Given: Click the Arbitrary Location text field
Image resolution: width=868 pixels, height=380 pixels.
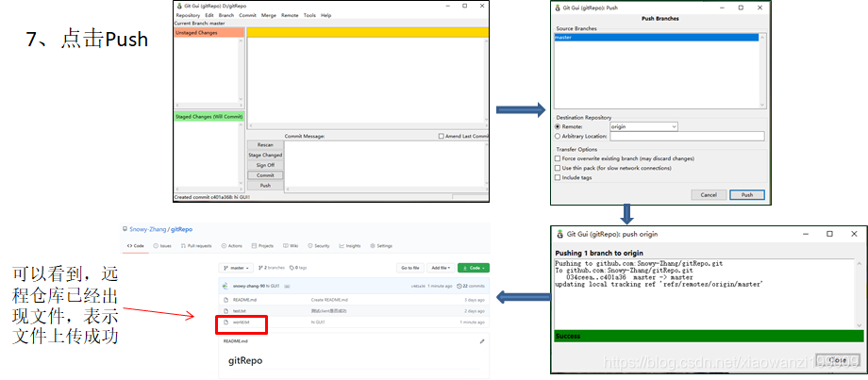Looking at the screenshot, I should pos(687,136).
